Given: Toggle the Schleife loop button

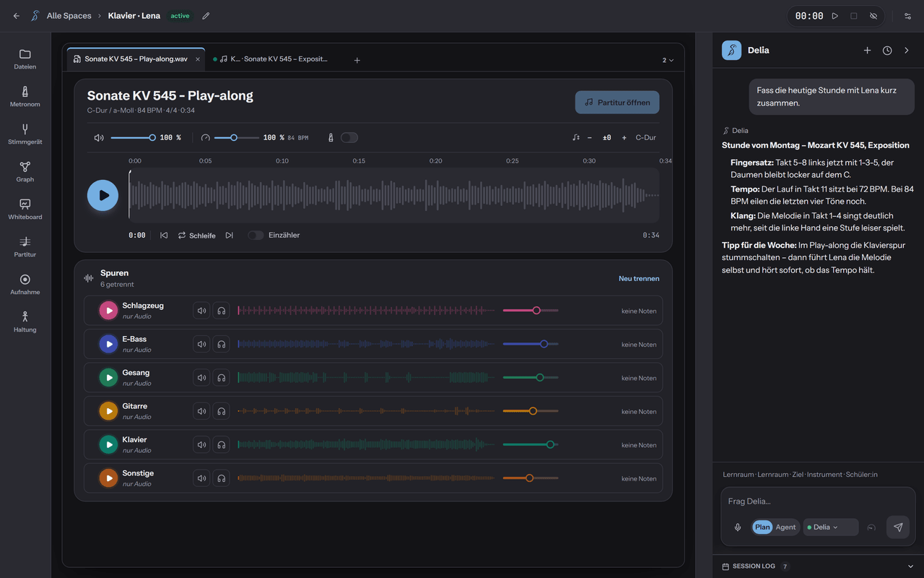Looking at the screenshot, I should click(x=196, y=236).
